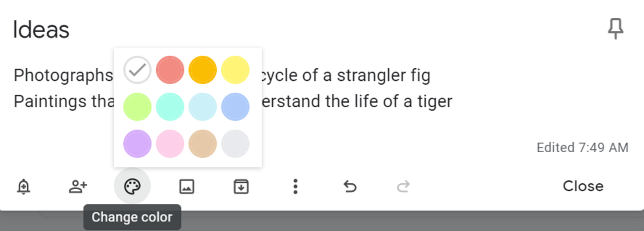Pick the orange color swatch
The image size is (644, 231).
(203, 70)
